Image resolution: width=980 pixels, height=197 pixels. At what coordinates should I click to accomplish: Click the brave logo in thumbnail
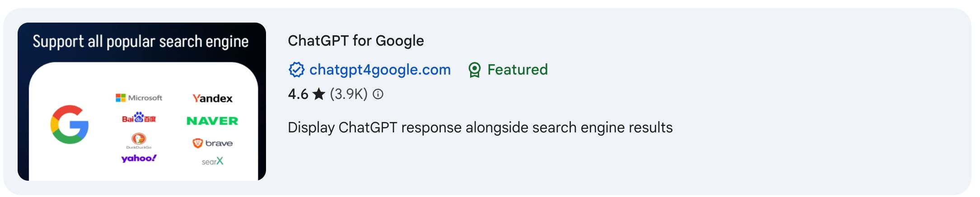212,143
